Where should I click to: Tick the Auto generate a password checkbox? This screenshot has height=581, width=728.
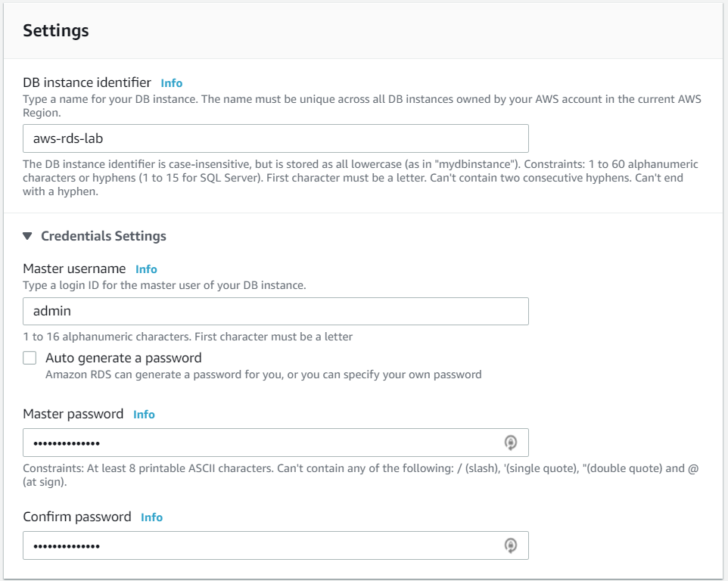coord(30,358)
